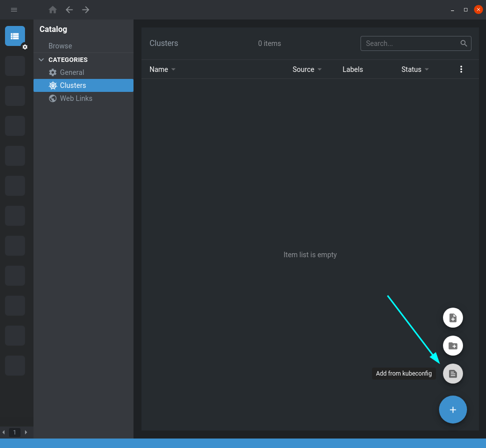Open the search magnifier icon

click(464, 43)
